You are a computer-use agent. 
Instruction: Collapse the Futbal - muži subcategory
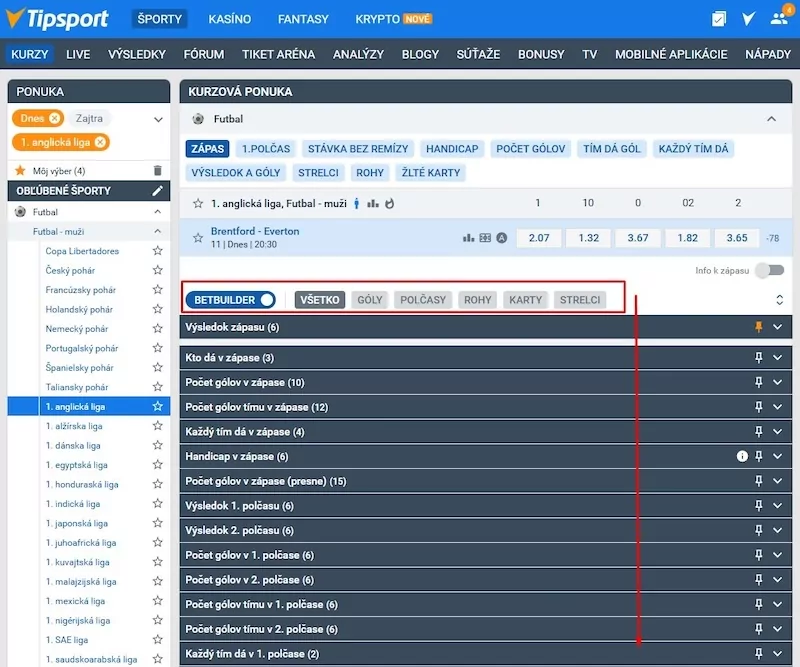(x=158, y=231)
